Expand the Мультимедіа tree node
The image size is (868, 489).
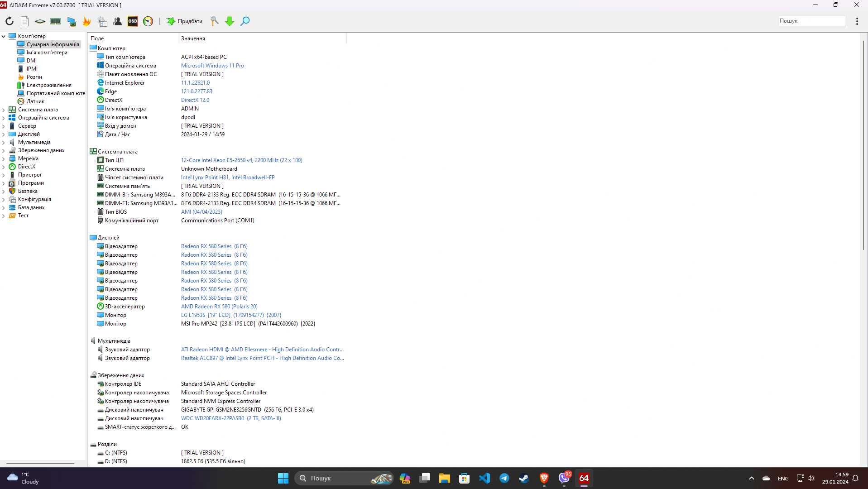click(4, 142)
